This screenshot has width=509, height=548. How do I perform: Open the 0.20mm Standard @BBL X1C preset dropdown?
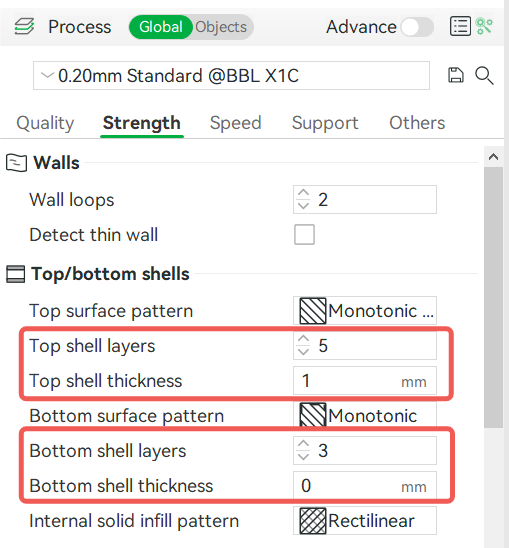[231, 75]
